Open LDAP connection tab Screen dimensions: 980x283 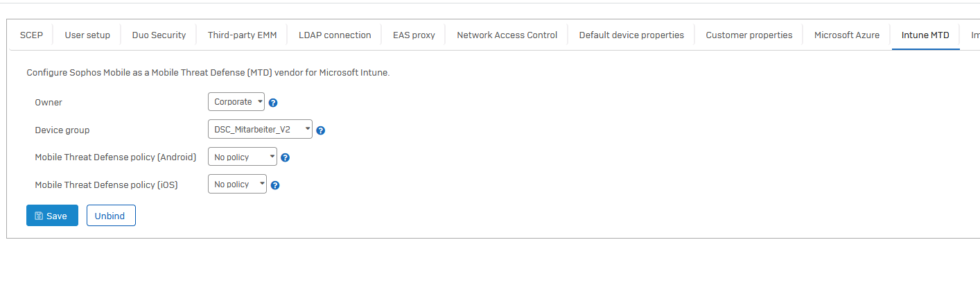(335, 35)
